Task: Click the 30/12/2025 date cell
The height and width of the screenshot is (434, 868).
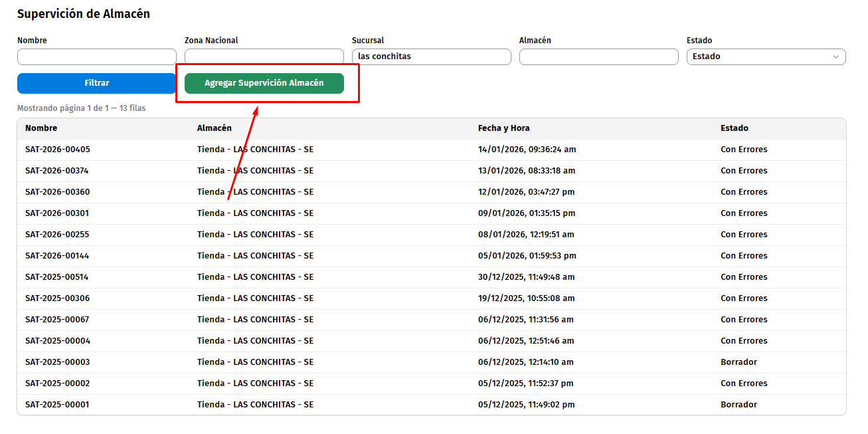Action: pyautogui.click(x=526, y=277)
